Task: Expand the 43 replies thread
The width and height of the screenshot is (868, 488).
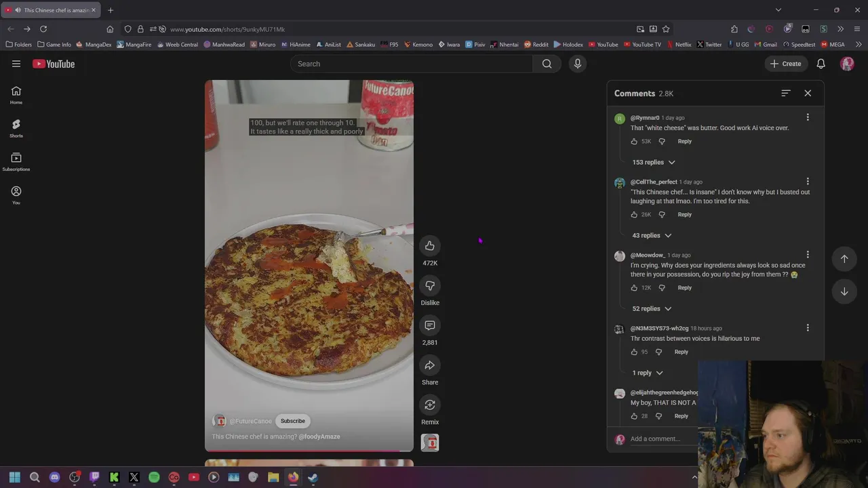Action: point(652,235)
